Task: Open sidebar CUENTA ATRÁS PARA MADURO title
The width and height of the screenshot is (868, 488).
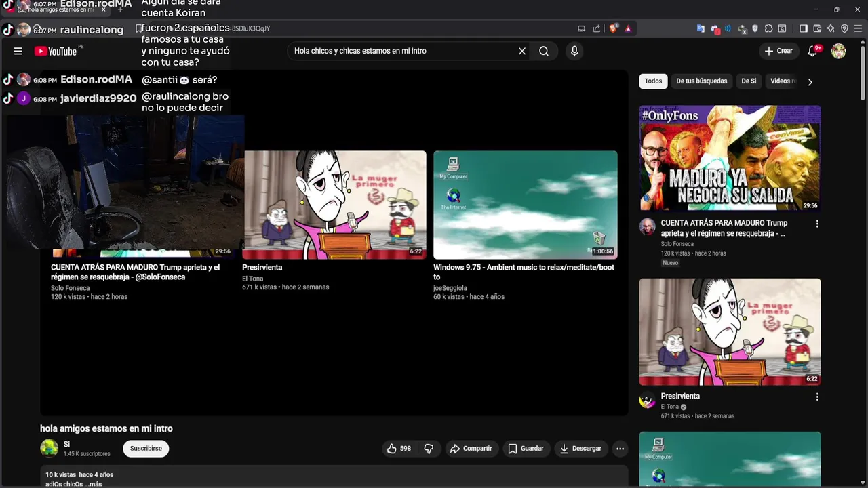Action: (724, 228)
